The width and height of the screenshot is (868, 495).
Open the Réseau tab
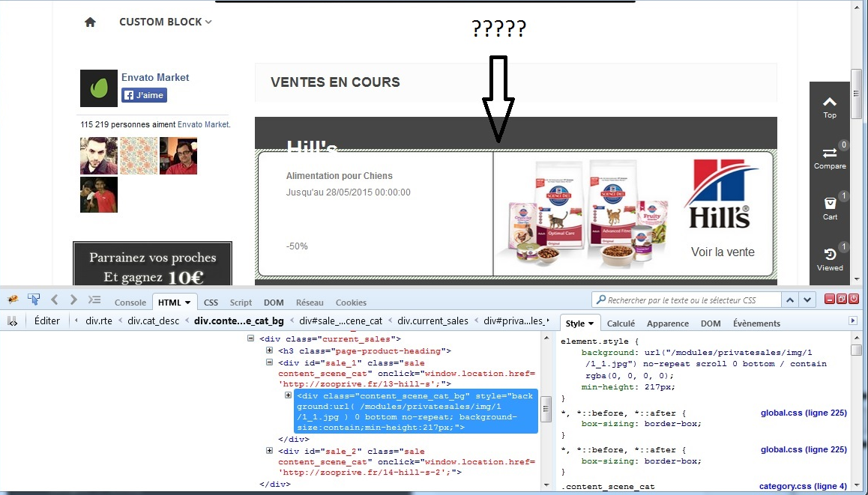[310, 303]
